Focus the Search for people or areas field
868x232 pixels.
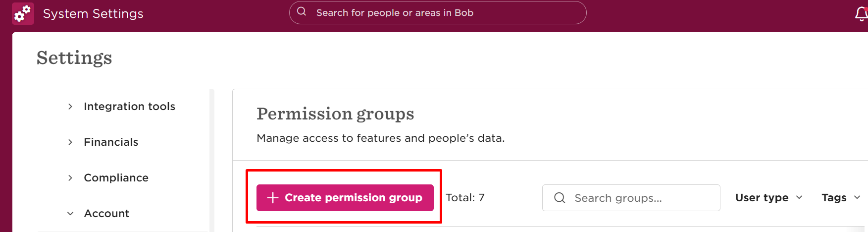click(438, 12)
